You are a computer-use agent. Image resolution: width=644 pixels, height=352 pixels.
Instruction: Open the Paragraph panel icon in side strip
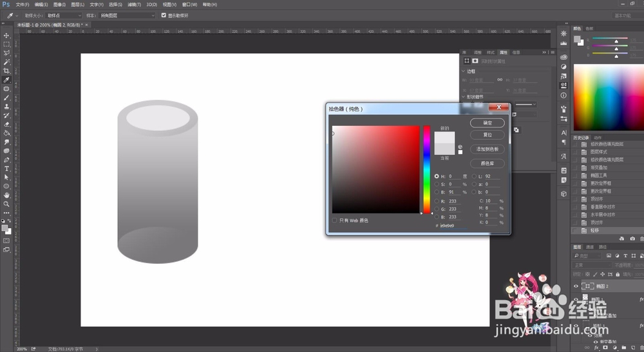pos(563,142)
